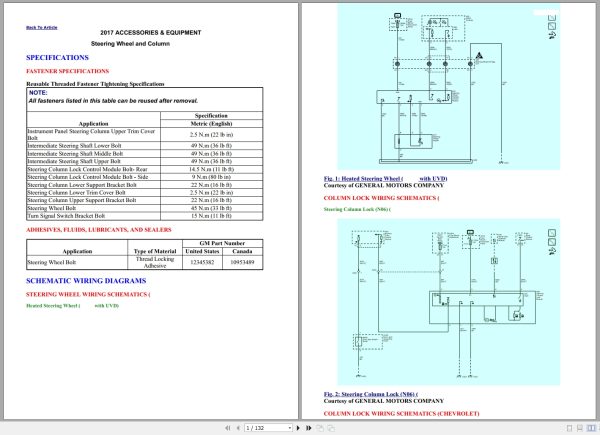600x435 pixels.
Task: Click ADHESIVES, FLUIDS, LUBRICANTS, AND SEALERS heading
Action: coord(99,230)
